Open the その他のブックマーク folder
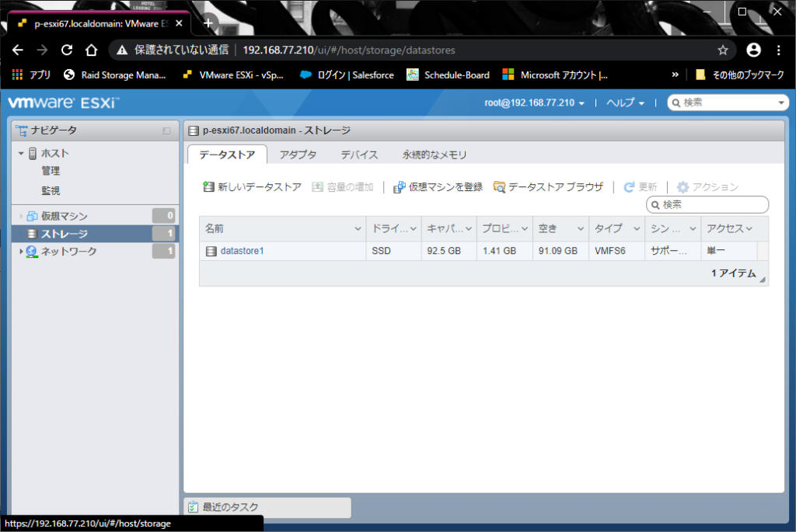This screenshot has width=796, height=532. point(740,75)
